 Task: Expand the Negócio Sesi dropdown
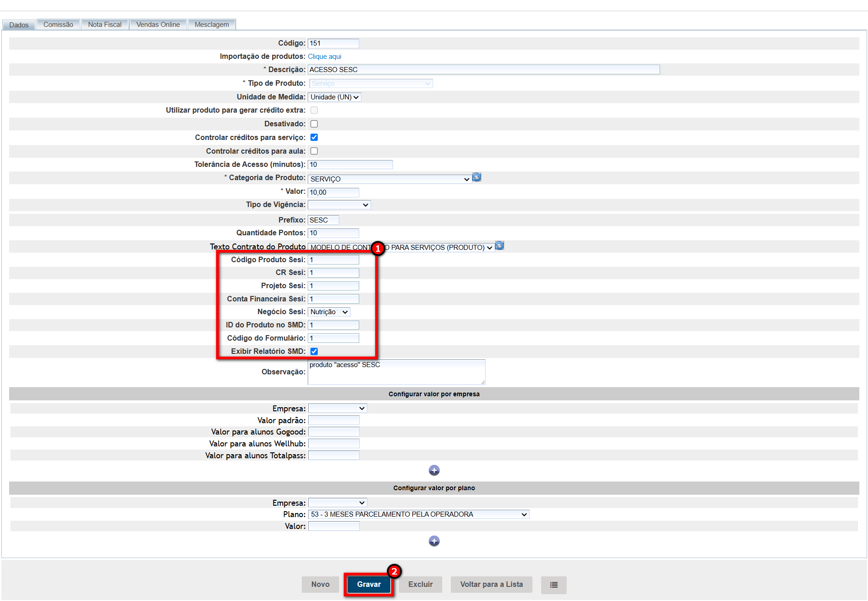click(x=329, y=312)
